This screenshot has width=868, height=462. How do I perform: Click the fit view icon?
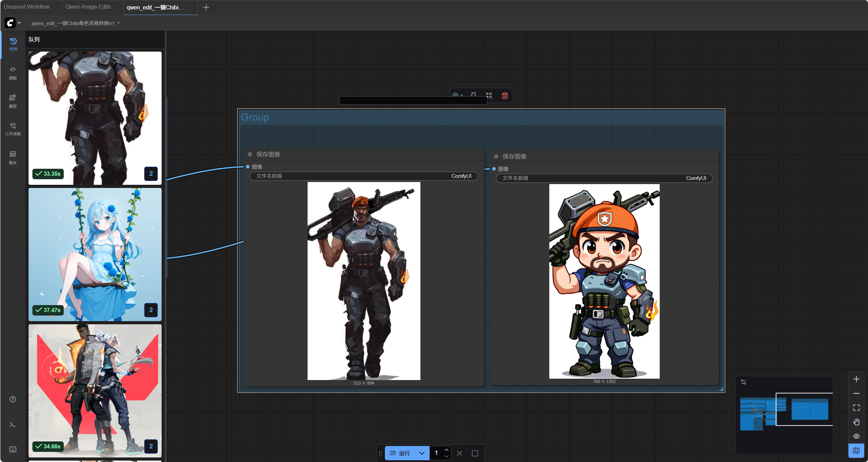856,408
